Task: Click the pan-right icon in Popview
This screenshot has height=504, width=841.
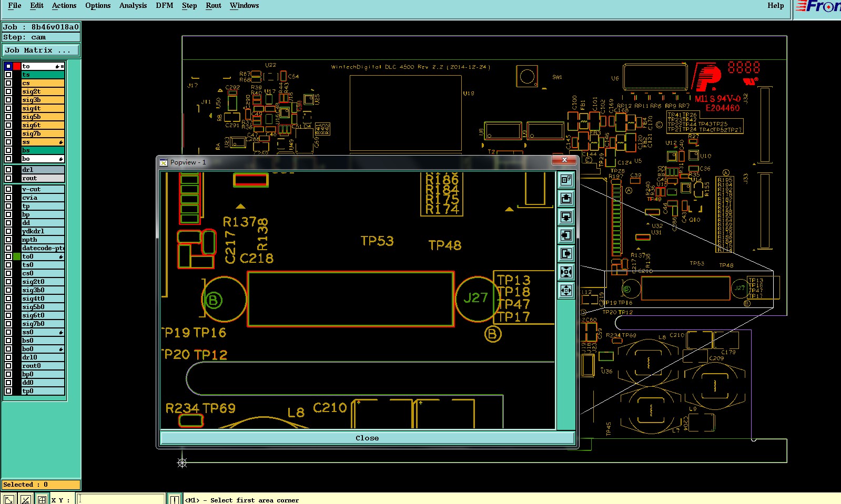Action: tap(566, 254)
